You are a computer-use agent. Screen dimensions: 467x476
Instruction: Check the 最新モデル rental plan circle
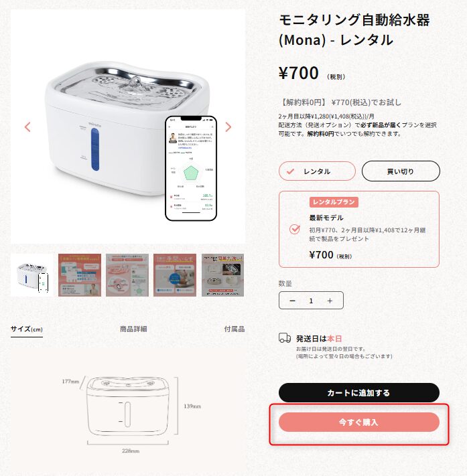[x=294, y=229]
